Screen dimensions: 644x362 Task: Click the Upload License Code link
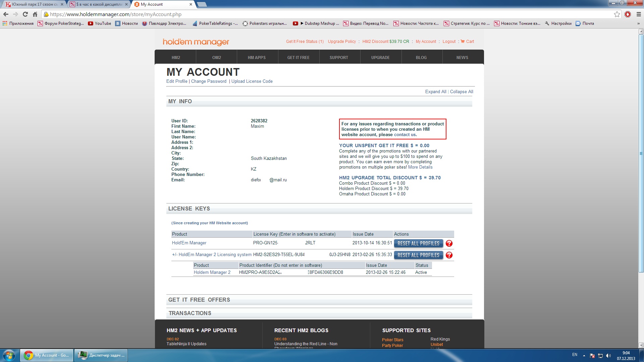pyautogui.click(x=252, y=81)
